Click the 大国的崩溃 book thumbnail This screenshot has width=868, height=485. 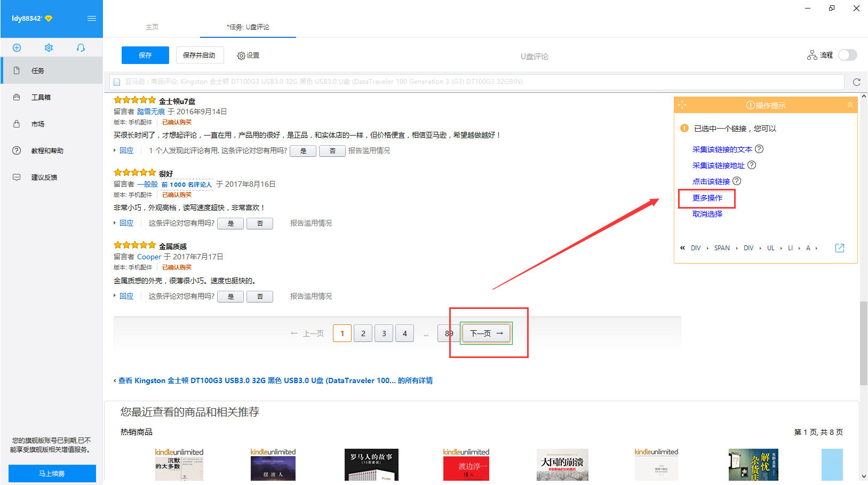(x=562, y=465)
